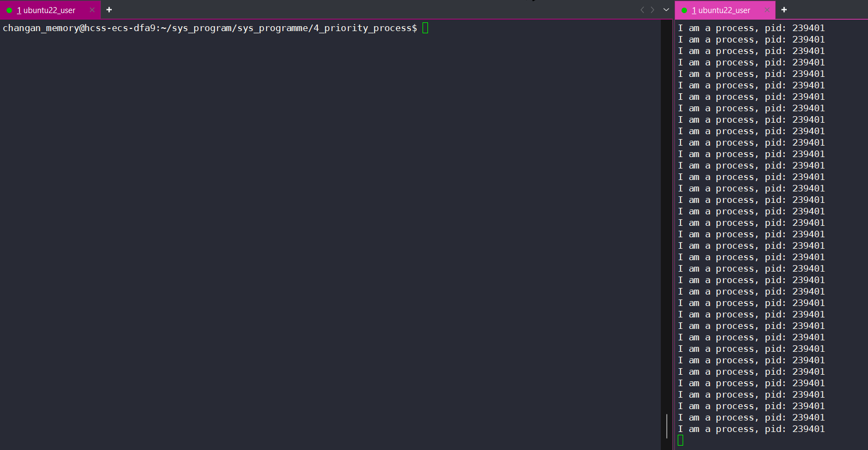Add a new tab in left pane
The width and height of the screenshot is (868, 450).
(109, 10)
